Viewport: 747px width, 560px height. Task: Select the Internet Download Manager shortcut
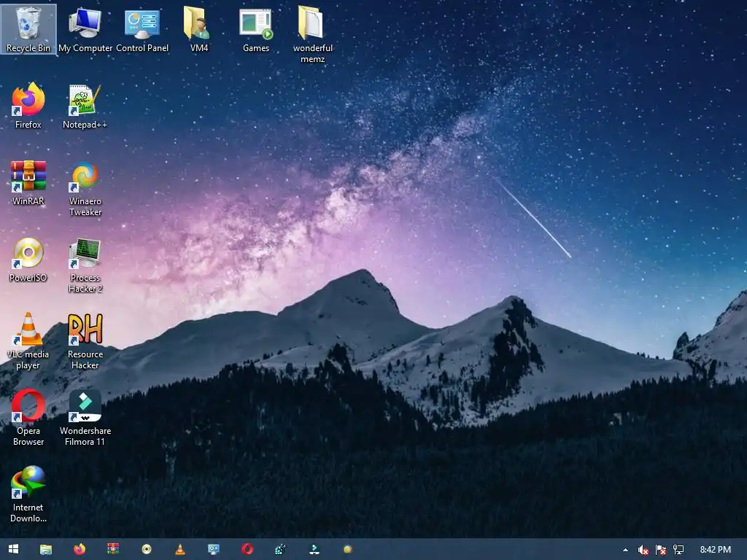tap(28, 494)
